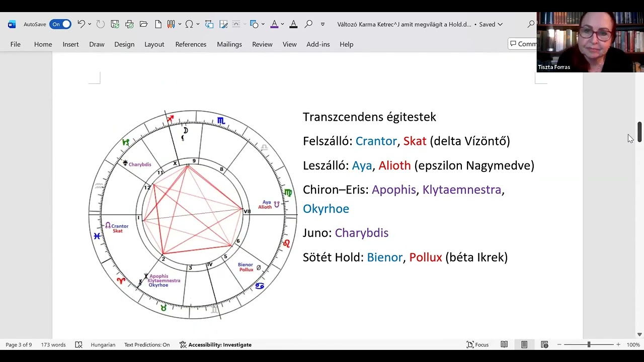Insert shapes with the shapes icon
This screenshot has height=362, width=644.
(255, 24)
